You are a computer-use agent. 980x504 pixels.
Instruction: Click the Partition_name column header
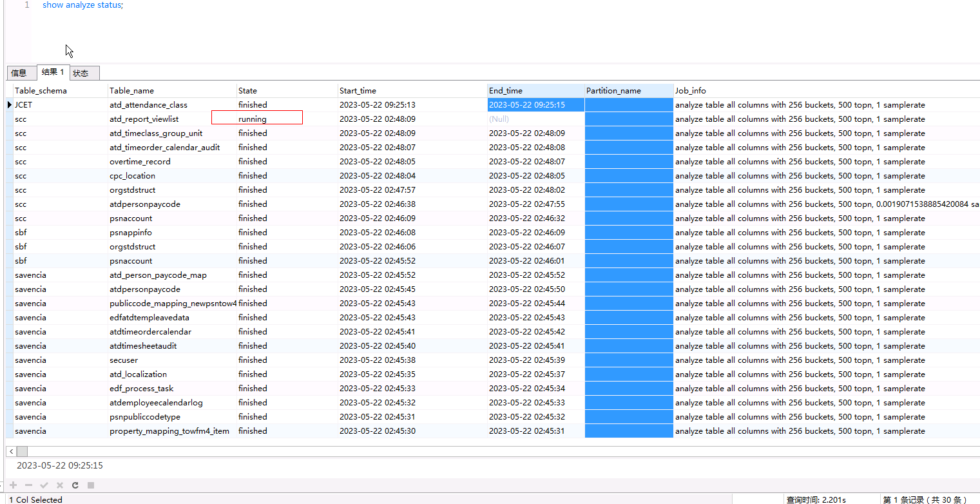(x=613, y=91)
